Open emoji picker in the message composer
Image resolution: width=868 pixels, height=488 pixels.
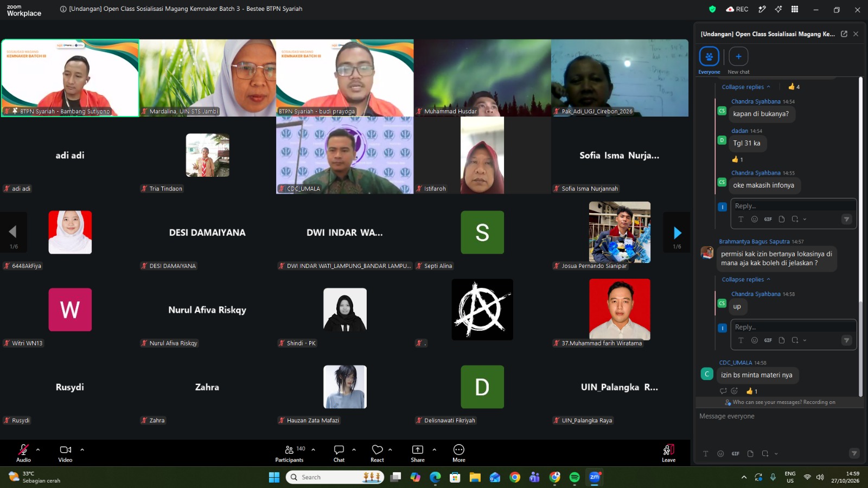[720, 454]
